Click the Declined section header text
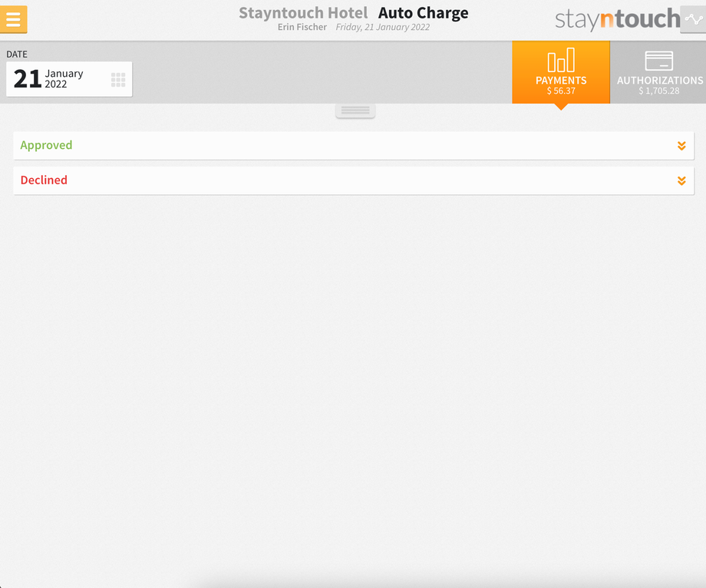The height and width of the screenshot is (588, 706). (x=45, y=180)
